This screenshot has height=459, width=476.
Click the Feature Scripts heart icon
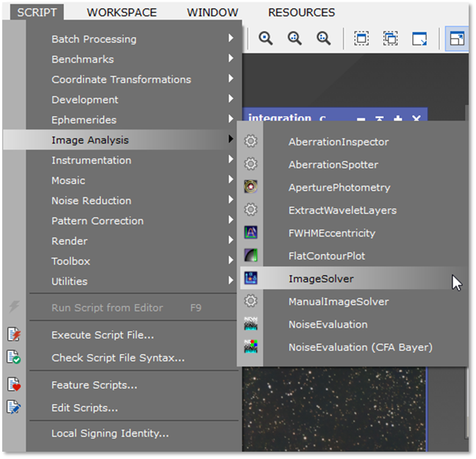(x=13, y=385)
